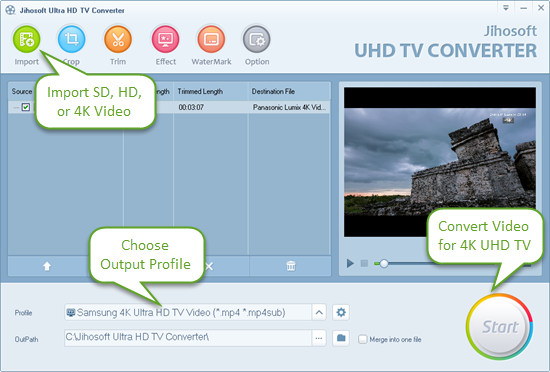Open the Effect tool

click(x=166, y=39)
